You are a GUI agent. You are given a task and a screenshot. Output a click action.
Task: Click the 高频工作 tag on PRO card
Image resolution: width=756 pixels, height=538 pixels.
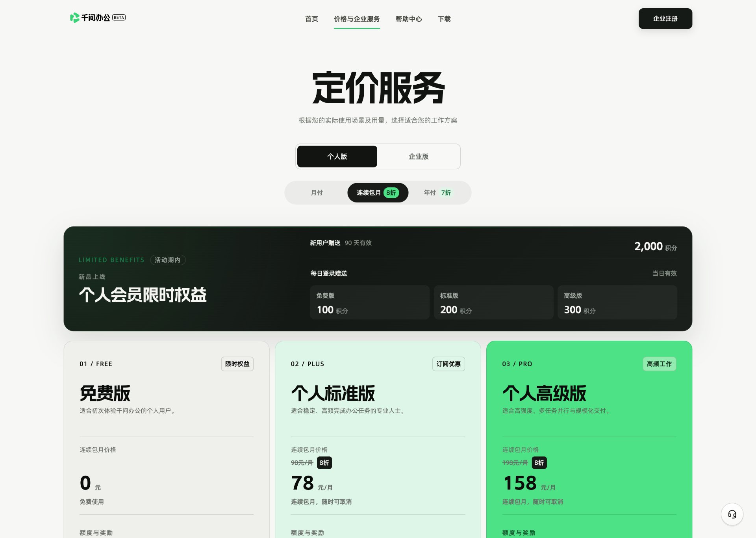(660, 364)
